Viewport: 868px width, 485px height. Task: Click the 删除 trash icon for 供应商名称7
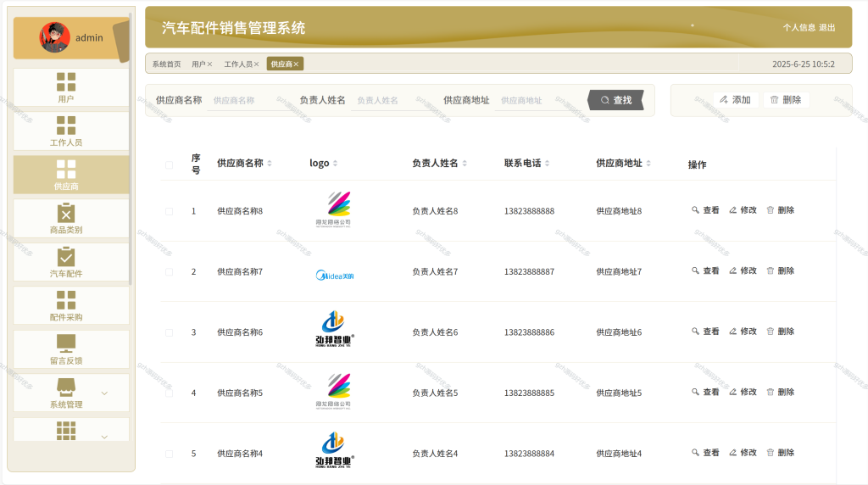pyautogui.click(x=770, y=270)
